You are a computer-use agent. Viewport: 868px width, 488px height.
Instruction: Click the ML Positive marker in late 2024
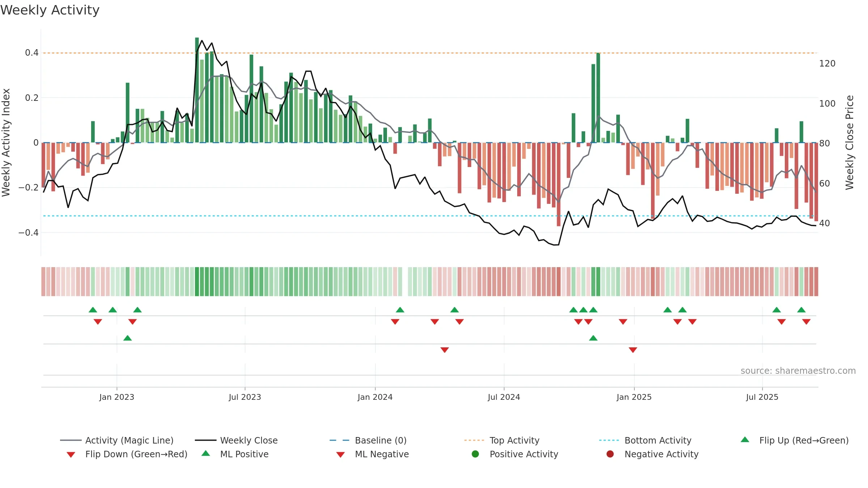(593, 338)
